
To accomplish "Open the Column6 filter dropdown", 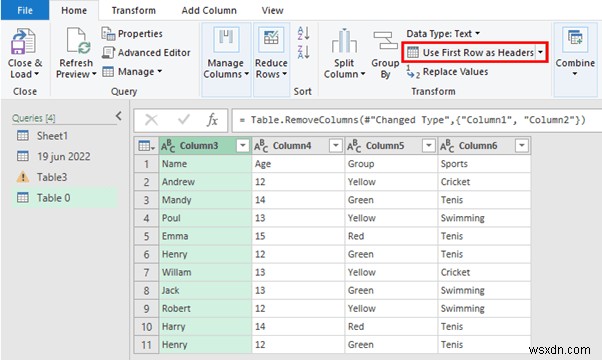I will pos(521,146).
